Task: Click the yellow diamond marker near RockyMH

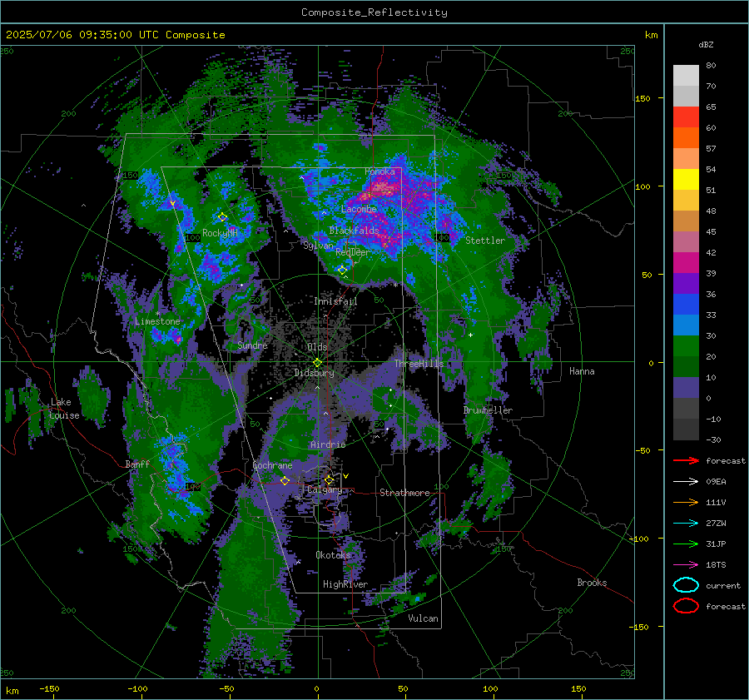Action: 222,217
